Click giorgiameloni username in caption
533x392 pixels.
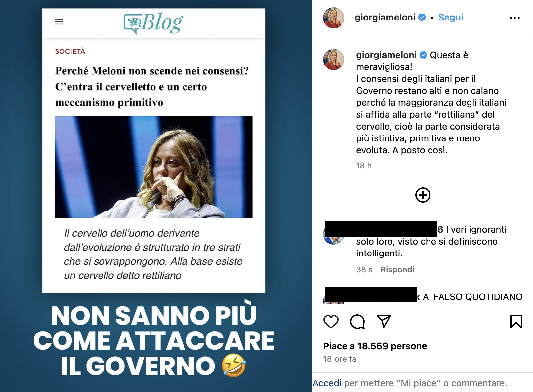pyautogui.click(x=386, y=55)
